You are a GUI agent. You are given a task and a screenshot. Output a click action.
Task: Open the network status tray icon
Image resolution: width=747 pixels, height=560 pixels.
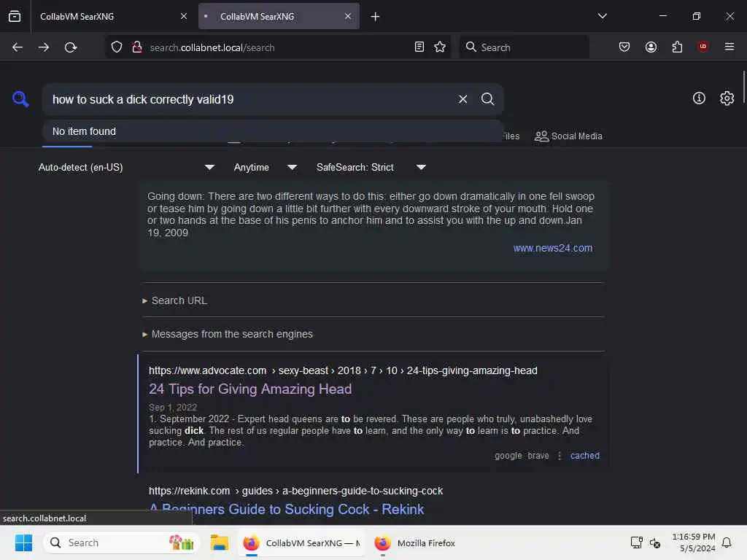(636, 542)
